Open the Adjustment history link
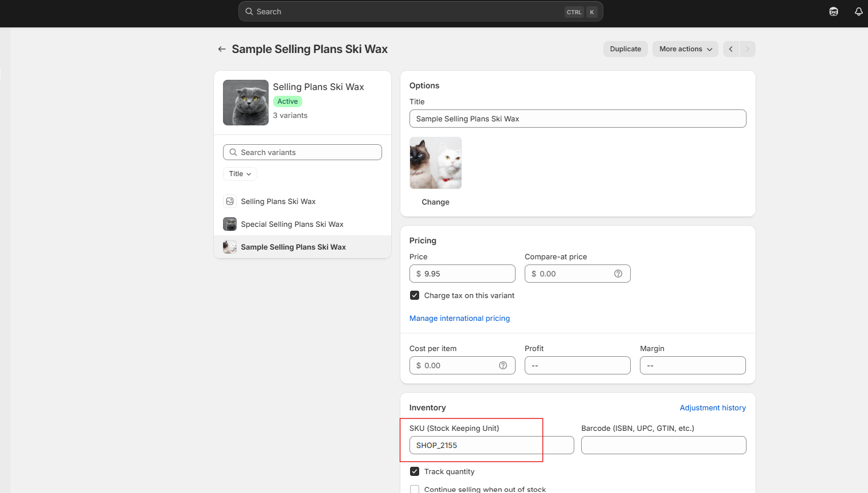 712,408
